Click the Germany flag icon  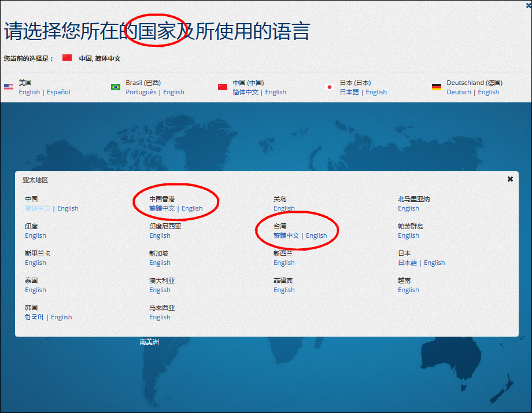[437, 87]
